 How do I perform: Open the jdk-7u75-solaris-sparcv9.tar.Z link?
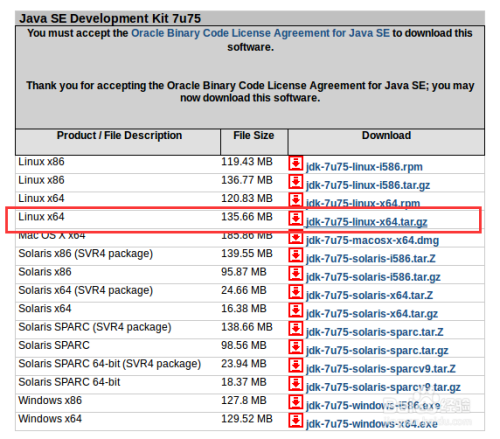tap(381, 368)
